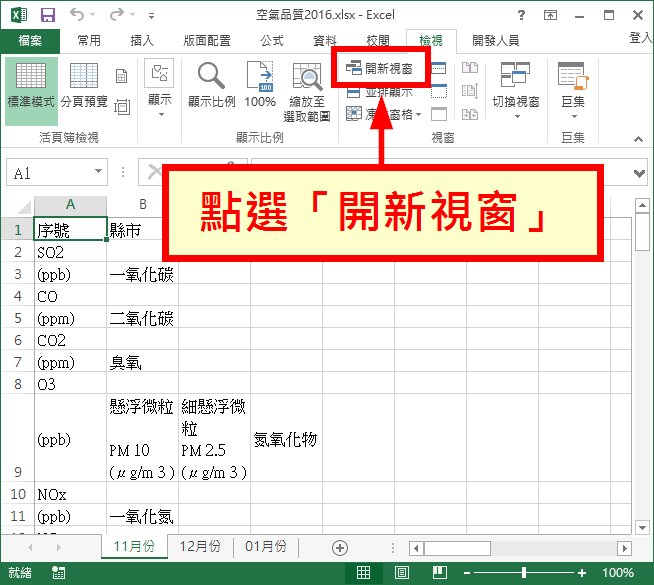This screenshot has height=585, width=654.
Task: Select Page Break Preview in status bar
Action: coord(440,572)
